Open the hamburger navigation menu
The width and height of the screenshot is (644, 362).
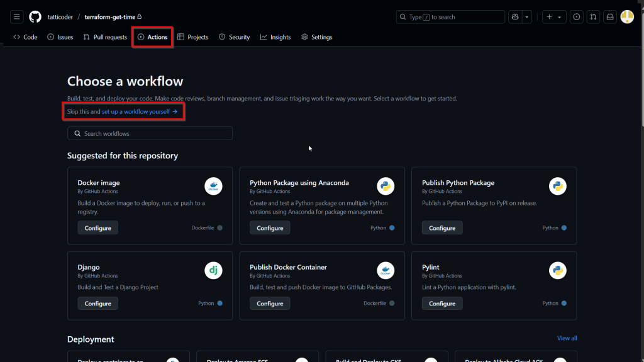pyautogui.click(x=17, y=17)
